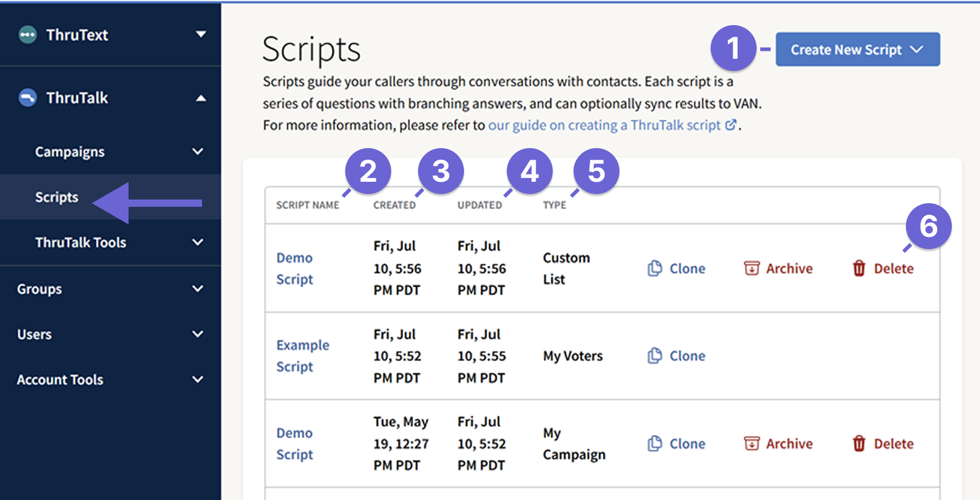Screen dimensions: 980x500
Task: Clone the Example Script
Action: [676, 356]
